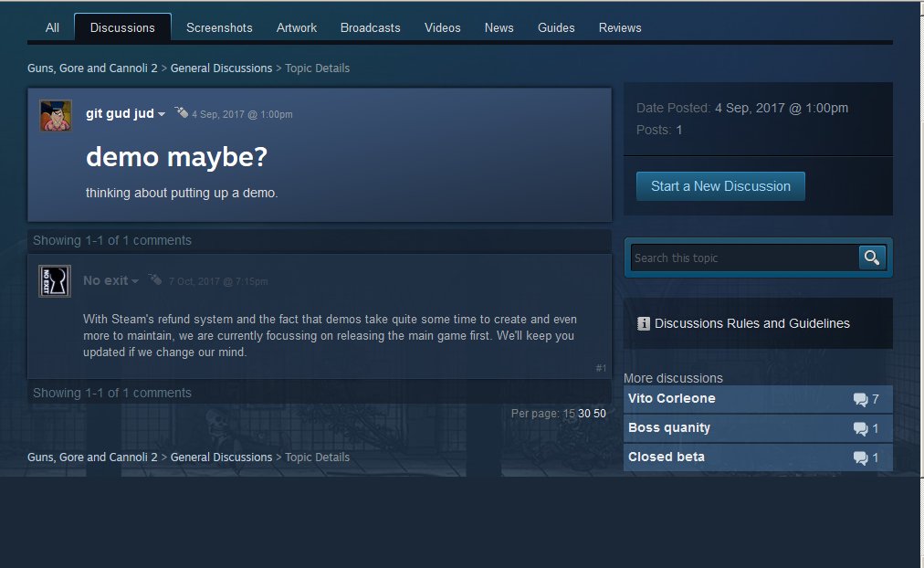Click comment bubble icon for Vito Corleone
The height and width of the screenshot is (568, 924).
[860, 399]
